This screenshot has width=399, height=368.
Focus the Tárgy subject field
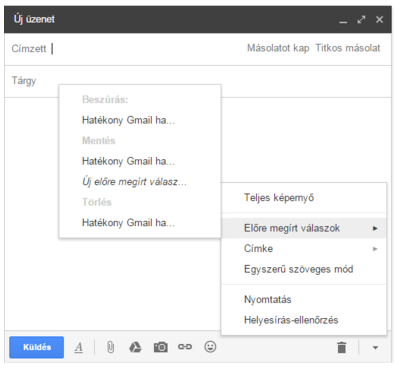tap(198, 81)
